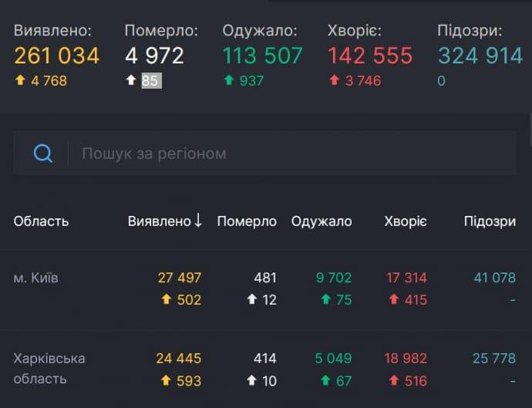Screen dimensions: 532x408
Task: Click red arrow beside Kharkiv's 516
Action: click(393, 381)
